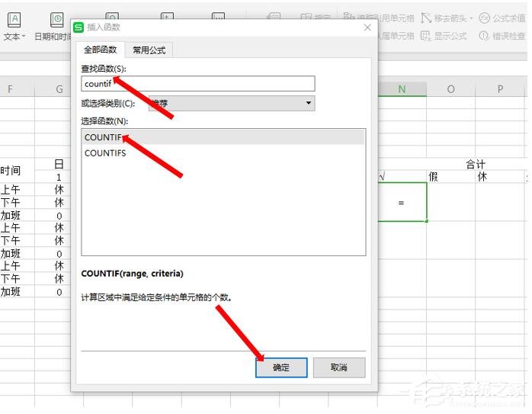Screen dimensions: 532x414
Task: Expand the 文本 functions dropdown arrow
Action: click(x=24, y=37)
